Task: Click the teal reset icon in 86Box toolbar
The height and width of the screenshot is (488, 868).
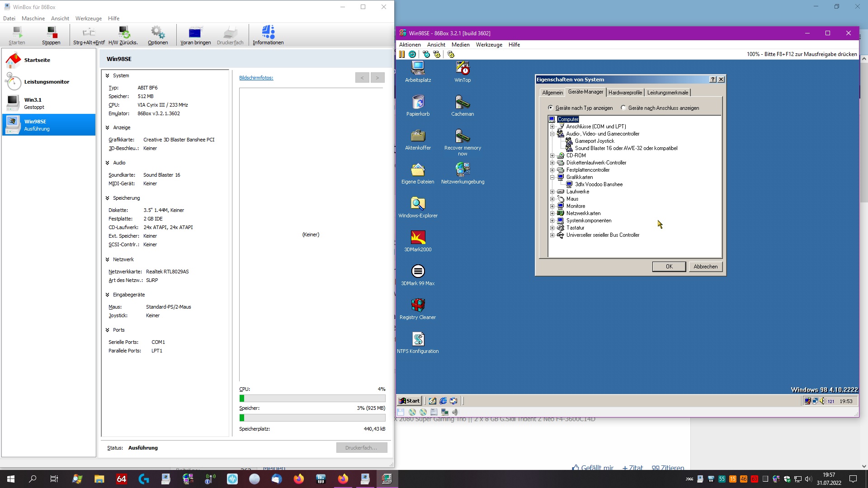Action: [412, 54]
